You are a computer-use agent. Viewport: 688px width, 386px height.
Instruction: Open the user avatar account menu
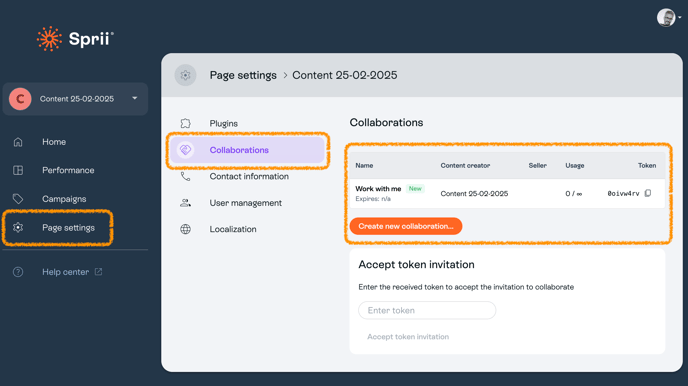tap(666, 18)
